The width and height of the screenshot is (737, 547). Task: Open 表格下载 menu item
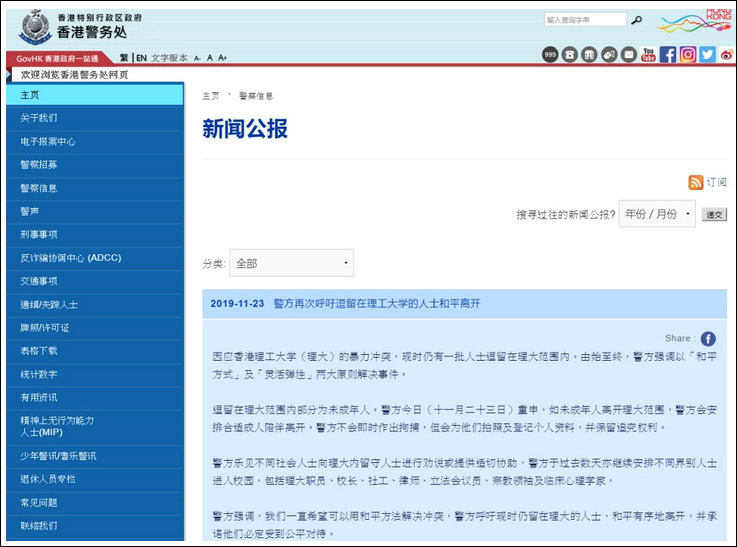pos(95,351)
